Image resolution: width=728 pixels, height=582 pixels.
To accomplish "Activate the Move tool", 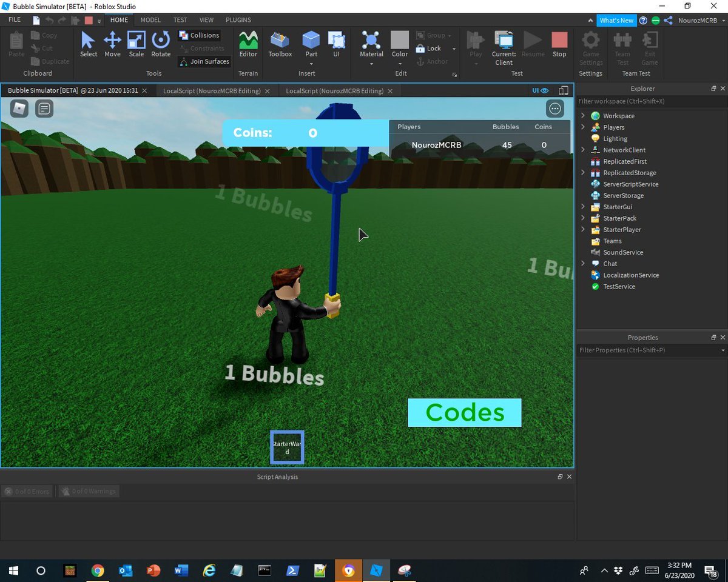I will tap(112, 44).
